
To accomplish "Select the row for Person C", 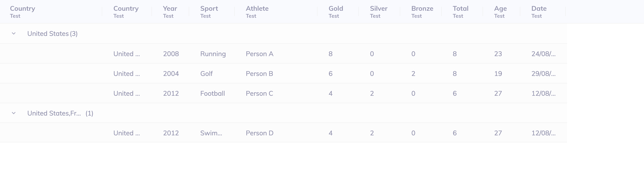I will pyautogui.click(x=259, y=93).
